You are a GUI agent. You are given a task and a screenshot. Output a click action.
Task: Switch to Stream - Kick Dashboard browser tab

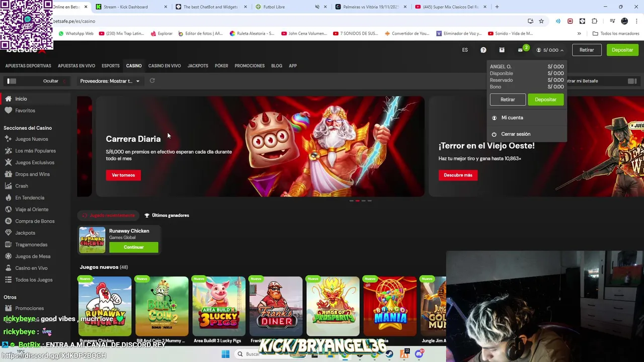pyautogui.click(x=131, y=7)
